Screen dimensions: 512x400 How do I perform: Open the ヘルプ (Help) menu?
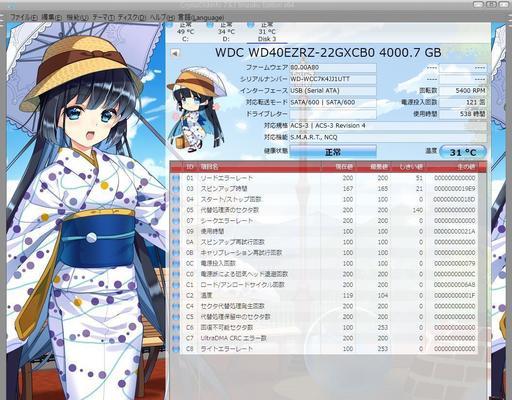[x=162, y=17]
